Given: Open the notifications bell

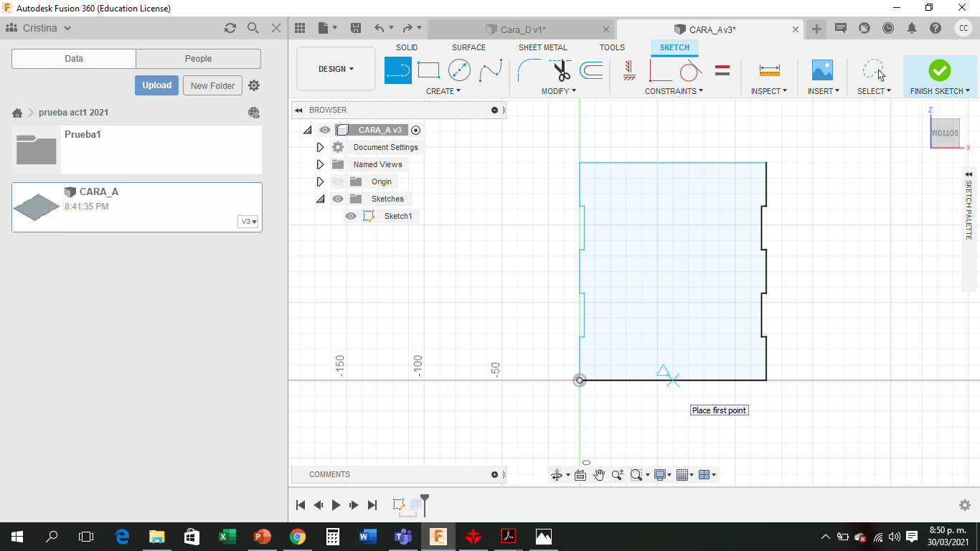Looking at the screenshot, I should pyautogui.click(x=912, y=28).
